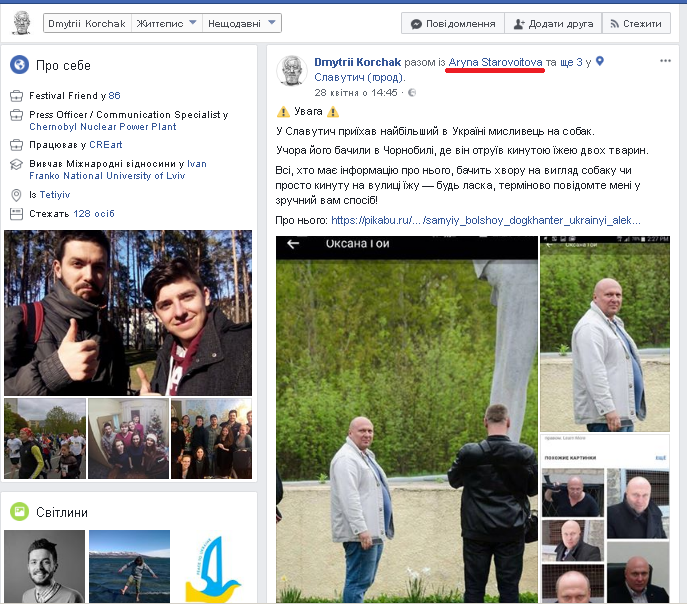Click the Dmytrii Korchak name button

(x=87, y=23)
